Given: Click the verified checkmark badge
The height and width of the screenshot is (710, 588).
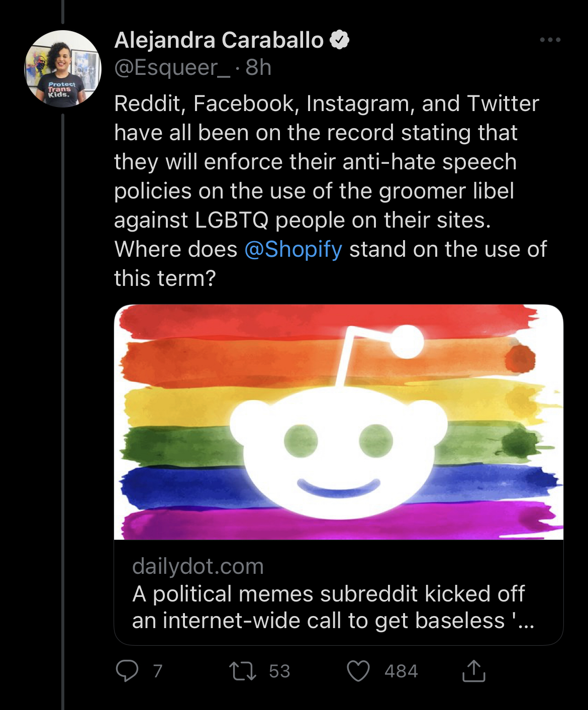Looking at the screenshot, I should tap(340, 40).
